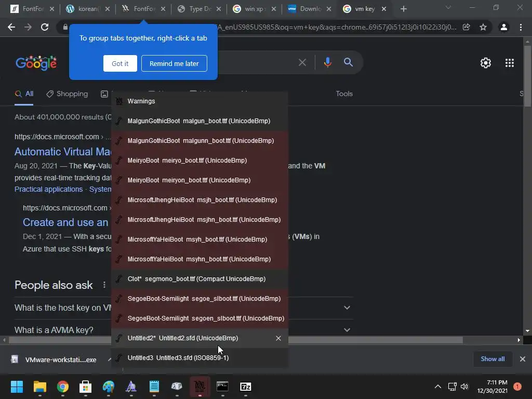Screen dimensions: 532x399
Task: Open command prompt from taskbar
Action: 222,387
